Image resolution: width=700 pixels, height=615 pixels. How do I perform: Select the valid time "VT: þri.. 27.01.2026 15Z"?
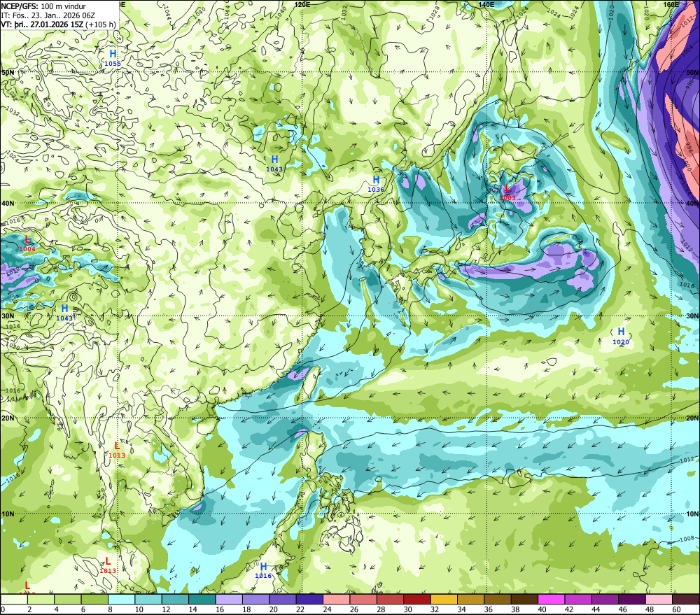[x=42, y=24]
